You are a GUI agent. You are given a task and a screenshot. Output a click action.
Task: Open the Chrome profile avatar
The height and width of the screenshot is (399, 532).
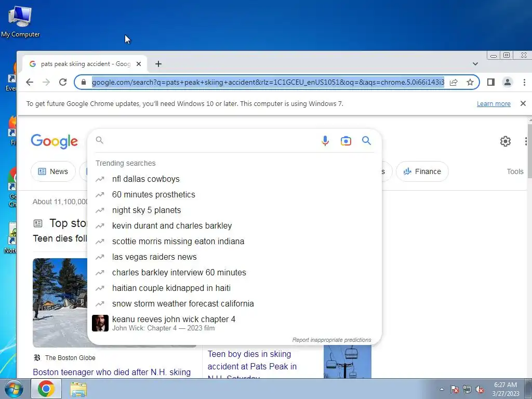508,82
